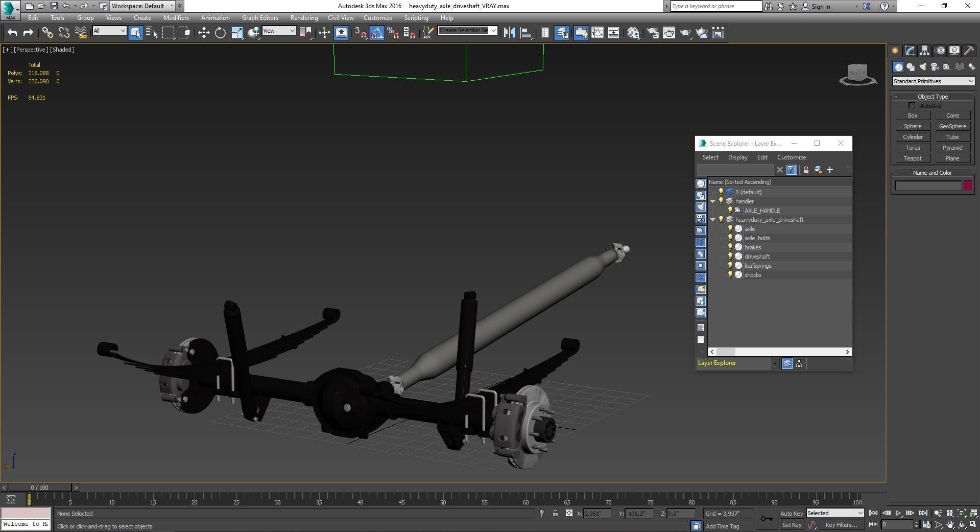Screen dimensions: 980x532
Task: Open the Modifiers menu
Action: point(176,18)
